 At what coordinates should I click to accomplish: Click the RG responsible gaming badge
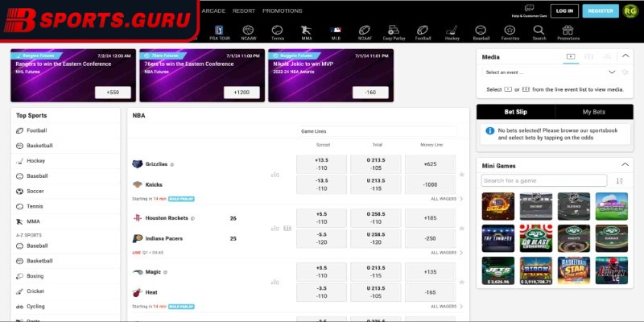pos(630,11)
